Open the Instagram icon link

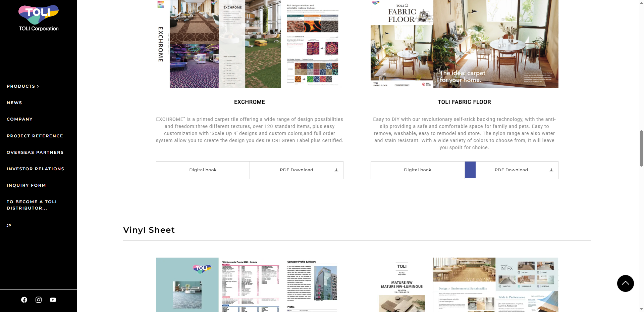pyautogui.click(x=39, y=300)
